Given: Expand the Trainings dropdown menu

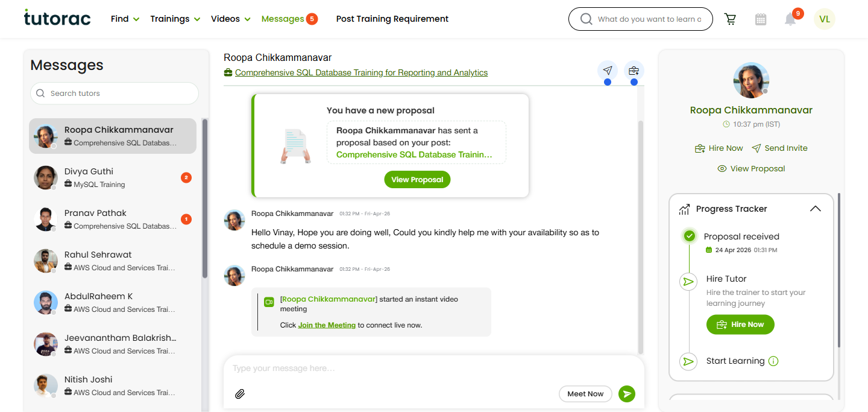Looking at the screenshot, I should tap(175, 19).
